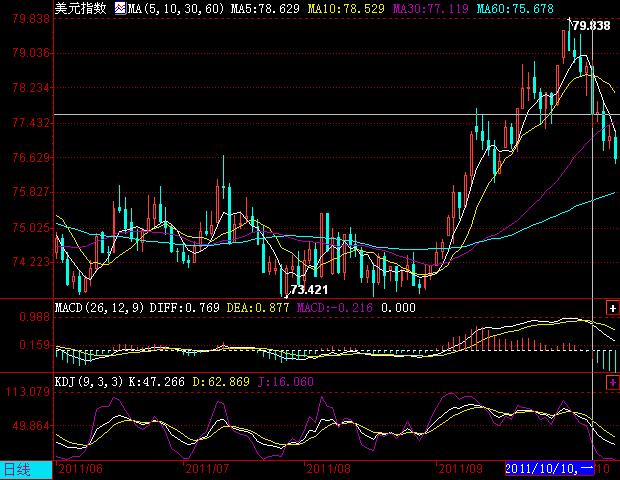The width and height of the screenshot is (620, 480).
Task: Click highlighted 2011/10/10 cursor date
Action: [549, 469]
